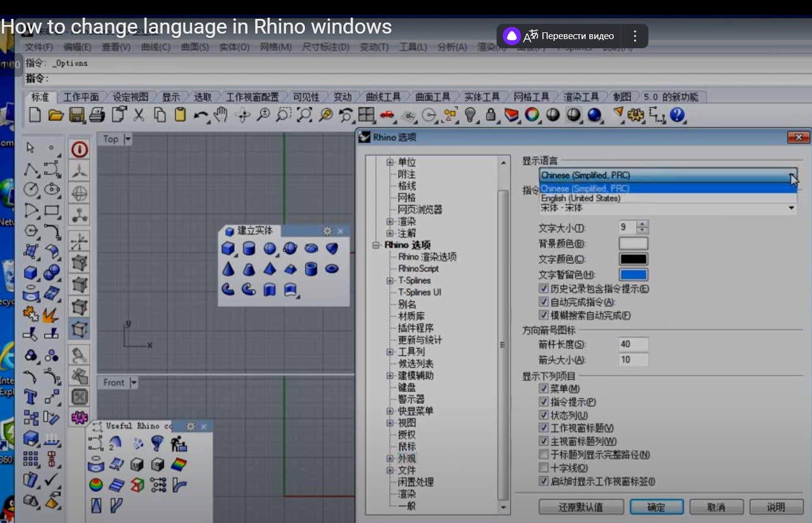Click the Undo arrow icon

[200, 115]
